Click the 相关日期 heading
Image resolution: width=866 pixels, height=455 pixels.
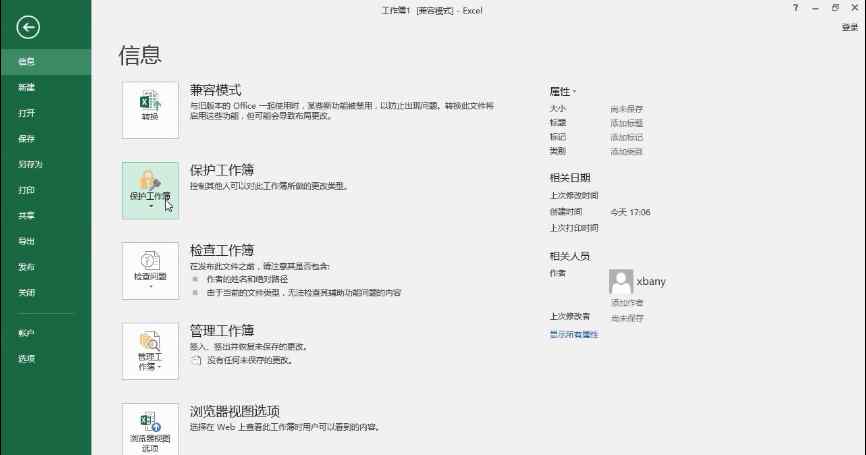pos(570,177)
